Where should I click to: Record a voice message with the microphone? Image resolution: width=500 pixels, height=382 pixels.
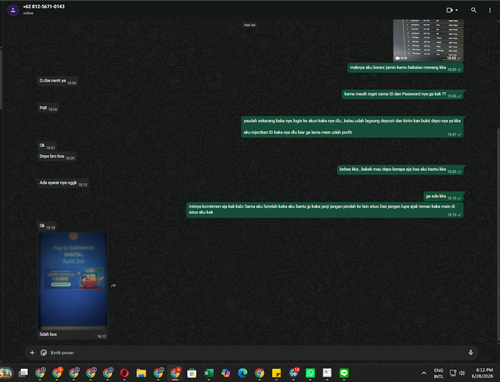tap(471, 352)
